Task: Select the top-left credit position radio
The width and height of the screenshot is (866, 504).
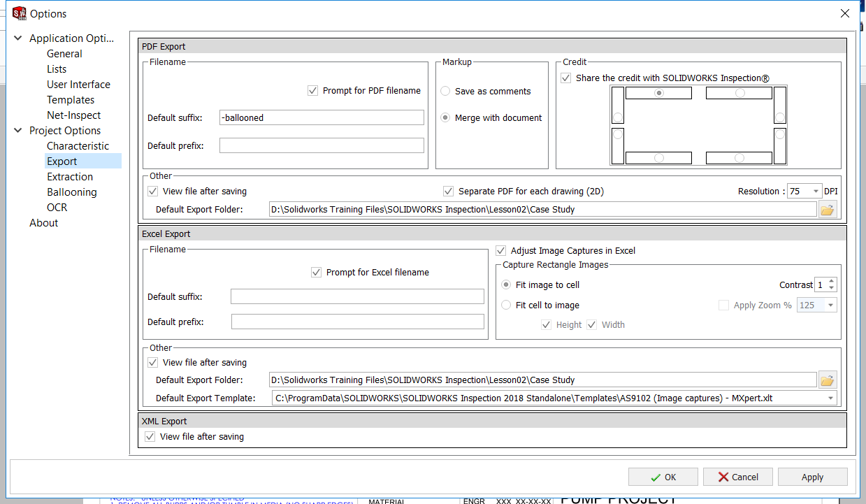Action: tap(658, 93)
